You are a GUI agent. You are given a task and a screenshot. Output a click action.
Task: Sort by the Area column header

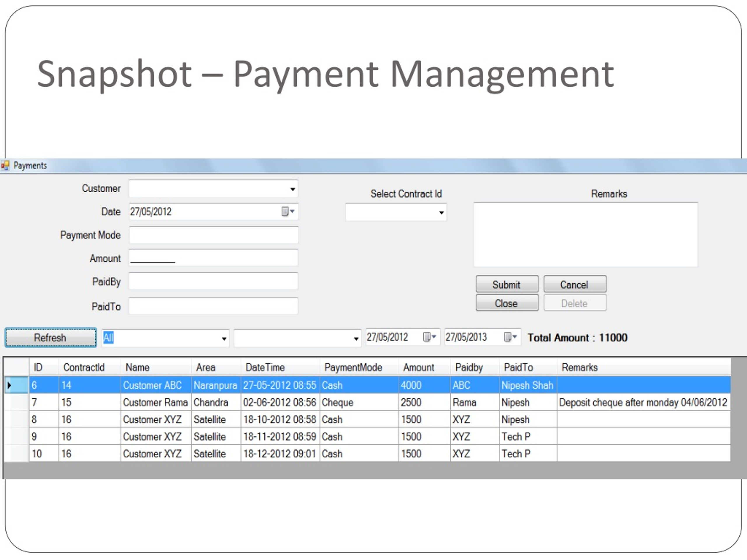(x=216, y=367)
